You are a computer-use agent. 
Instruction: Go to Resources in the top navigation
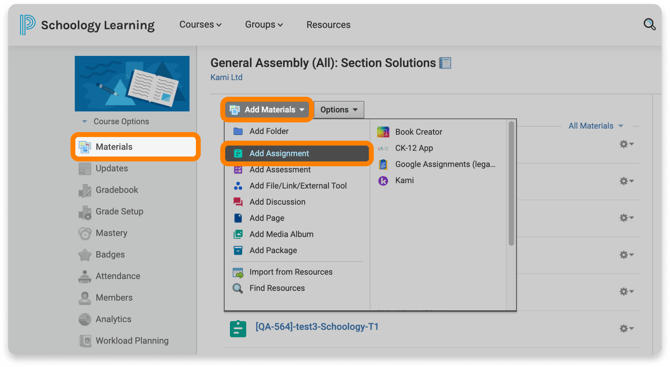pyautogui.click(x=328, y=25)
